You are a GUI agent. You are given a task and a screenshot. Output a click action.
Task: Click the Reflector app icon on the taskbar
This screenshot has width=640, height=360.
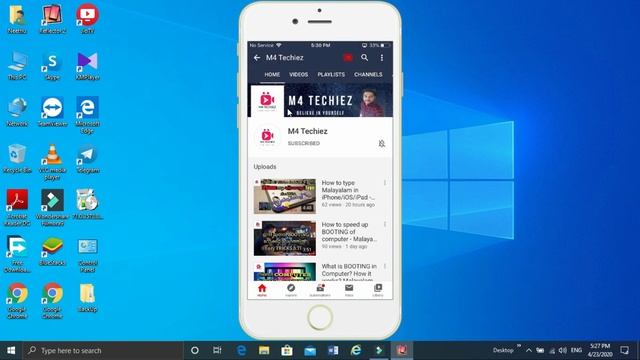click(x=402, y=350)
